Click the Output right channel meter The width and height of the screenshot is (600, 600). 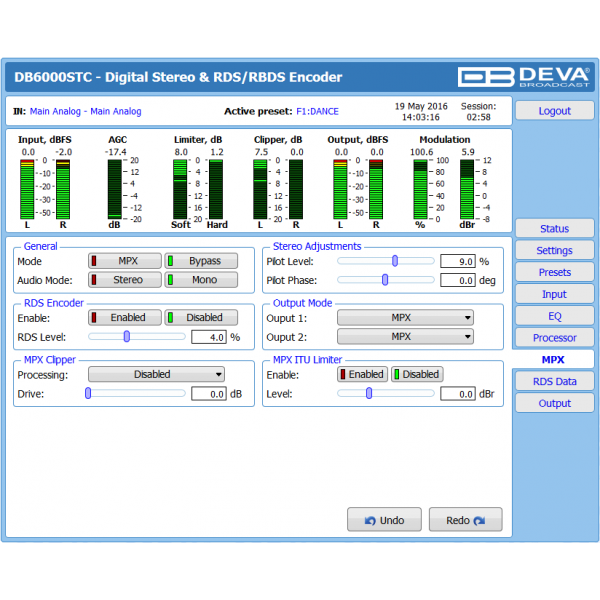376,189
